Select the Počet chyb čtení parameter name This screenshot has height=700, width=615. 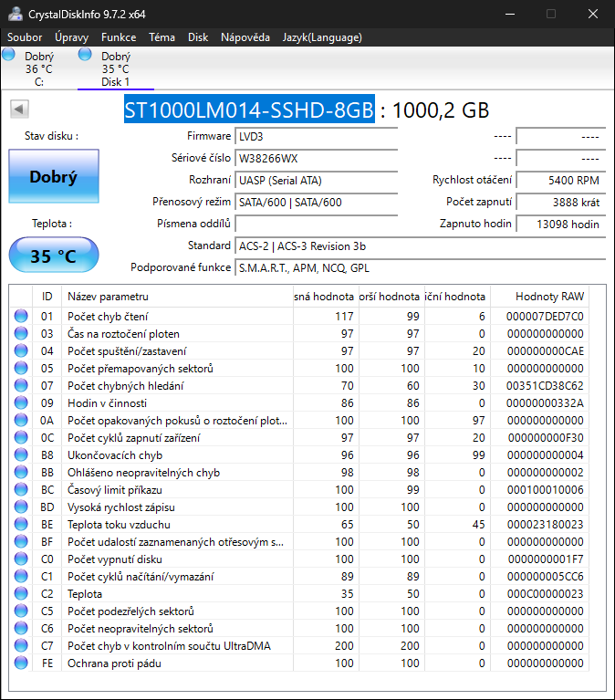(108, 317)
